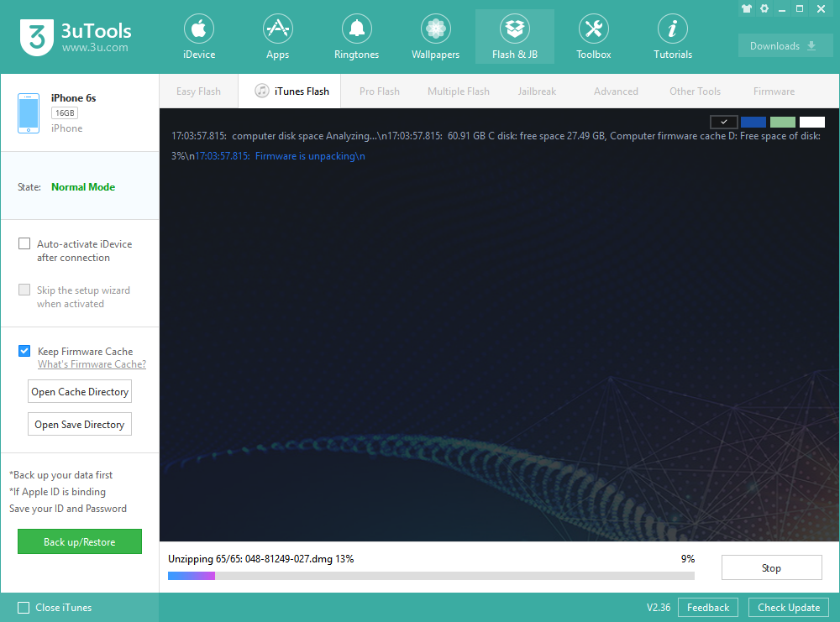Image resolution: width=840 pixels, height=622 pixels.
Task: Click the Feedback button
Action: coord(707,608)
